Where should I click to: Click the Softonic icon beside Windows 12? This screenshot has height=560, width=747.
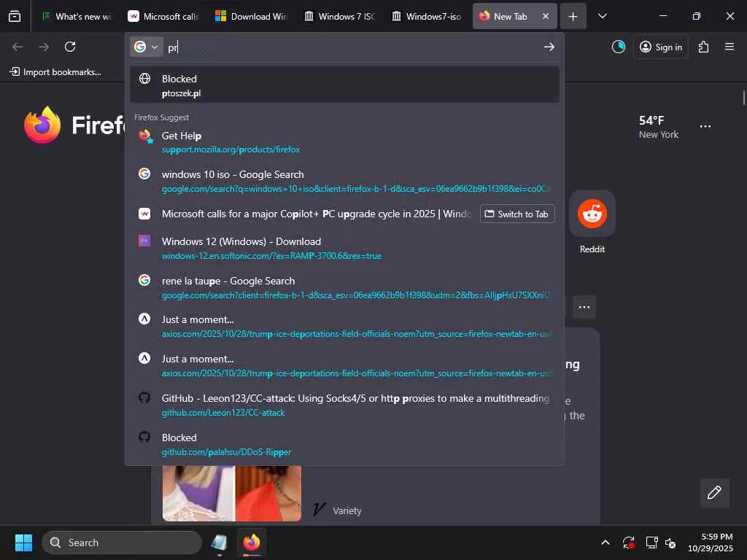pos(144,241)
